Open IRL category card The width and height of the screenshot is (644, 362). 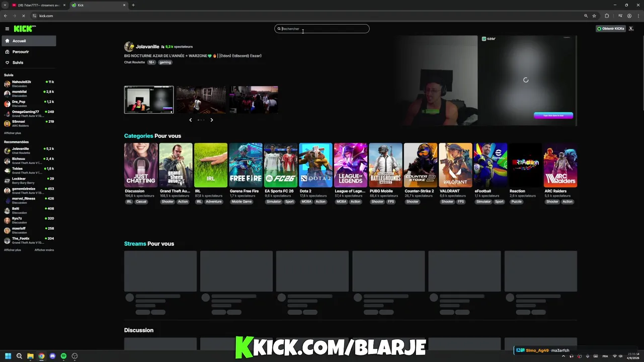click(x=211, y=165)
